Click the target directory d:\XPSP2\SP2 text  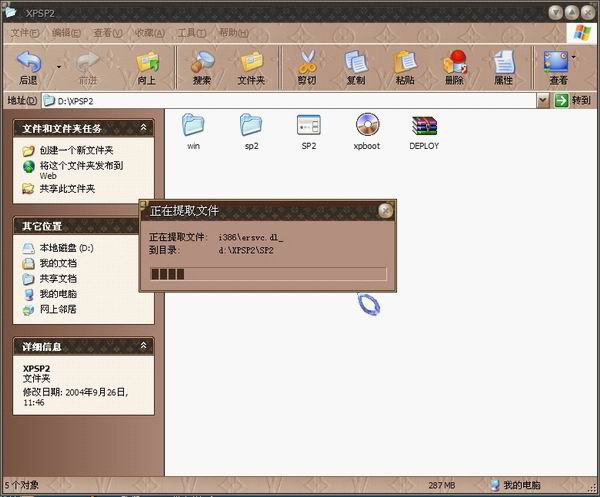tap(246, 251)
